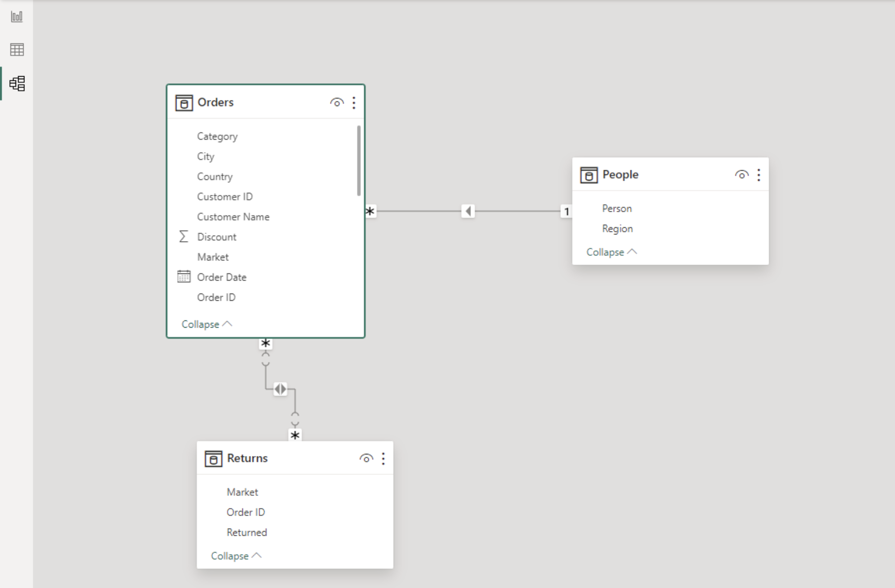The image size is (895, 588).
Task: Click the People table header icon
Action: pos(588,174)
